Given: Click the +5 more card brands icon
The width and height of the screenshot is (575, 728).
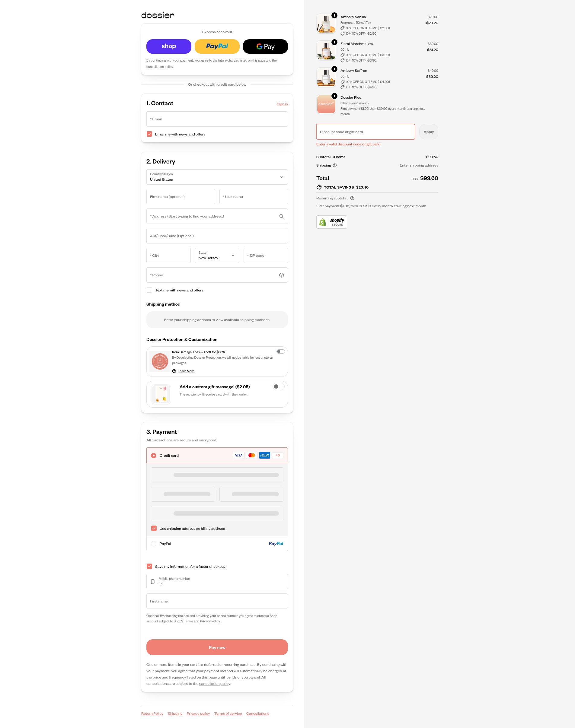Looking at the screenshot, I should point(278,455).
